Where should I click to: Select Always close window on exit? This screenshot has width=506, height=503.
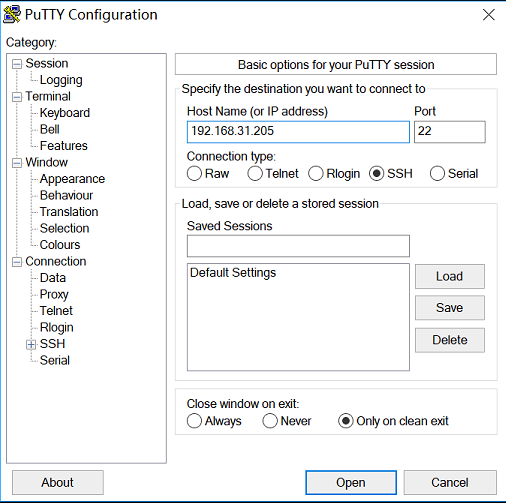coord(194,421)
